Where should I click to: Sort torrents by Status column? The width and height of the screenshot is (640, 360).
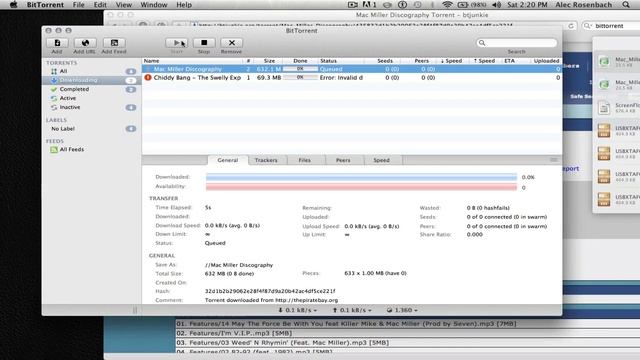pos(340,61)
